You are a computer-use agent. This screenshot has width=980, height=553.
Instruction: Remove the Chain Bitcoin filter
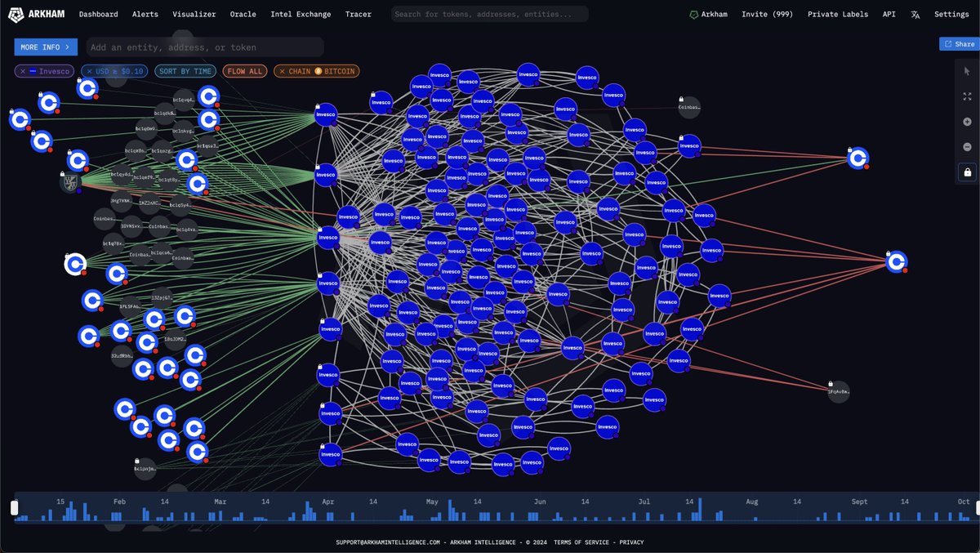pos(283,72)
